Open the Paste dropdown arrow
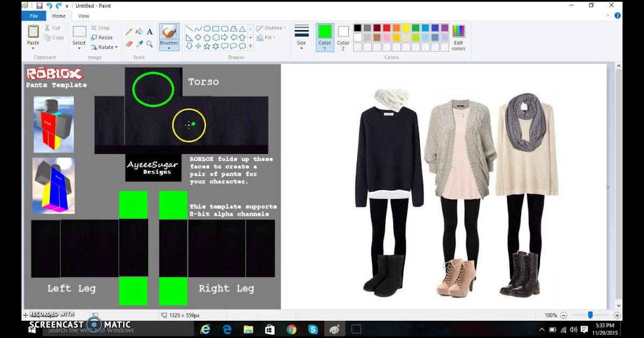Screen dimensions: 644x338 (x=33, y=48)
